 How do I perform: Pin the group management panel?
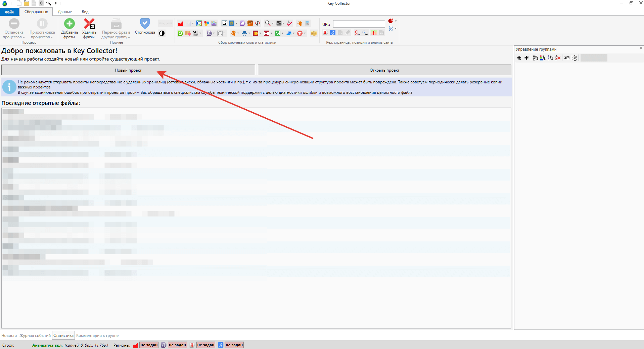(x=641, y=49)
